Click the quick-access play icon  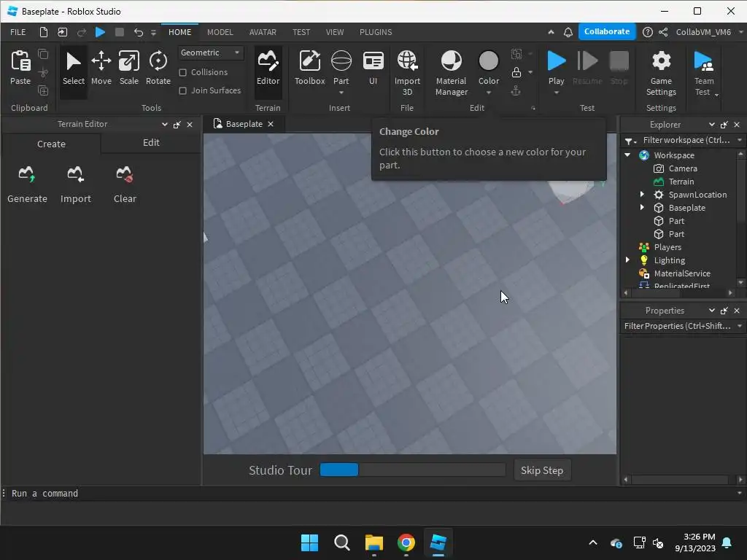click(x=100, y=32)
